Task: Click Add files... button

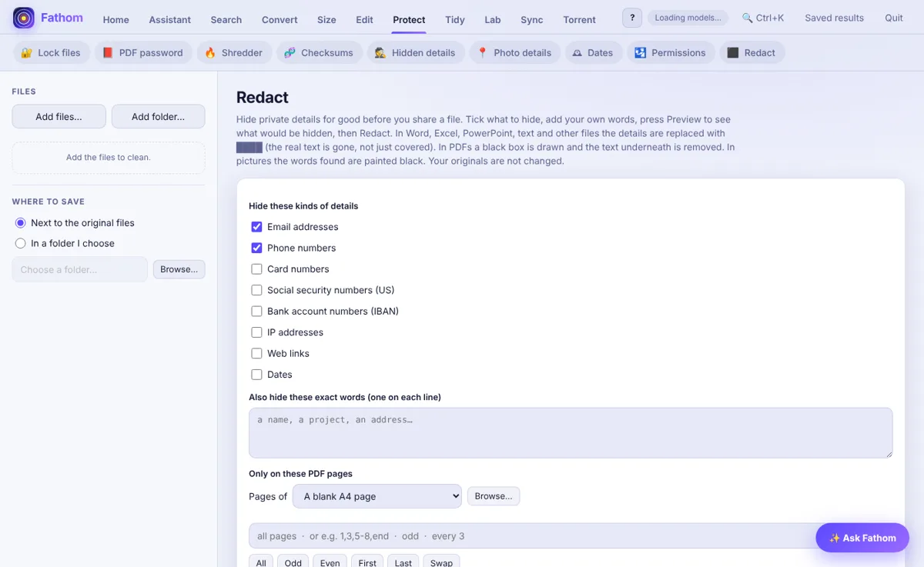Action: [x=59, y=116]
